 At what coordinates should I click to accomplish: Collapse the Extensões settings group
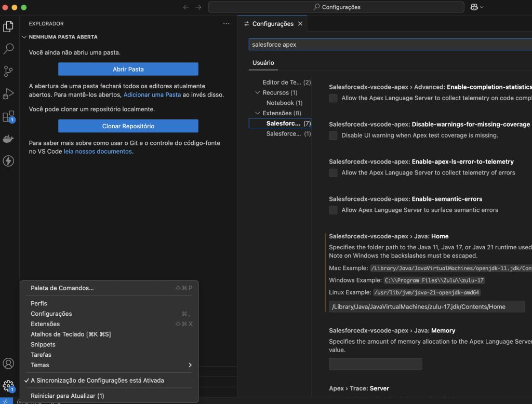[258, 113]
